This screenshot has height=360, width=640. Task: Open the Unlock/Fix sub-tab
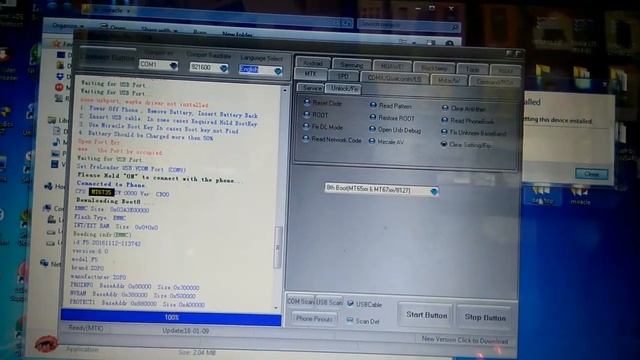point(344,89)
